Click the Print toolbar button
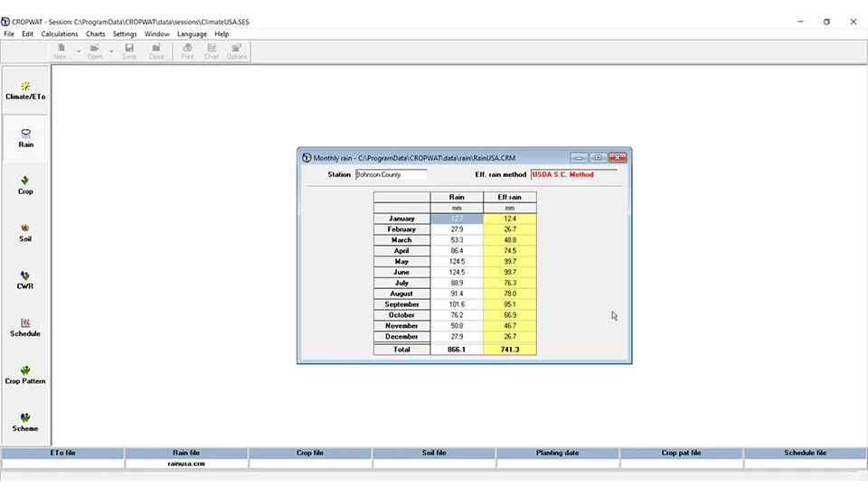Screen dimensions: 868x495 click(x=187, y=51)
